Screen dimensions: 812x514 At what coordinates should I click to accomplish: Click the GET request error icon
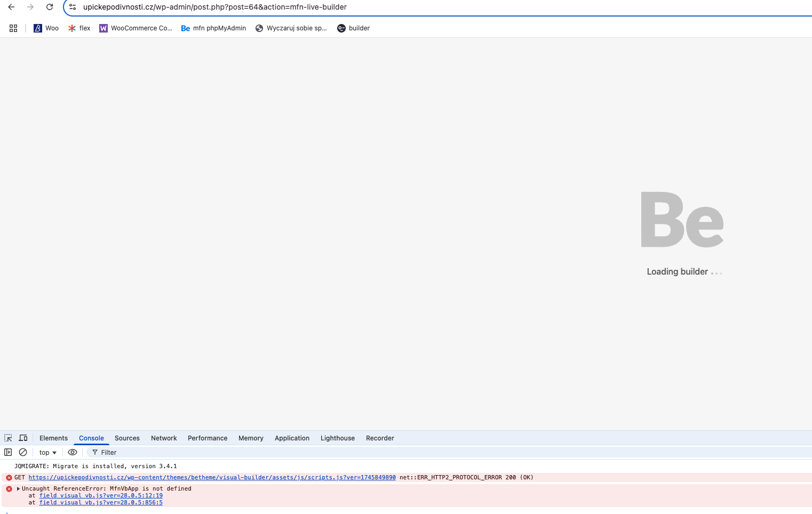(9, 477)
